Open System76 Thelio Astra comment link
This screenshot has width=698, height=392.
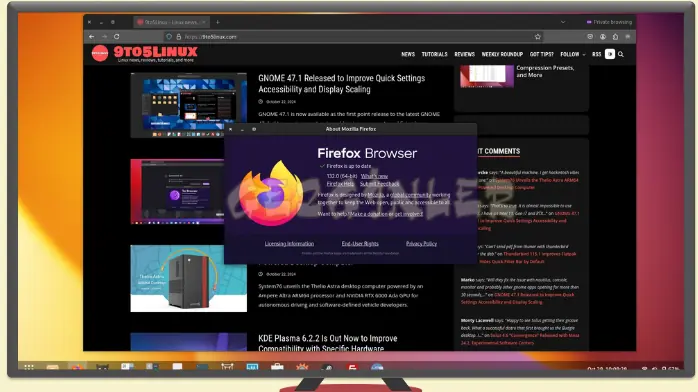pyautogui.click(x=528, y=184)
